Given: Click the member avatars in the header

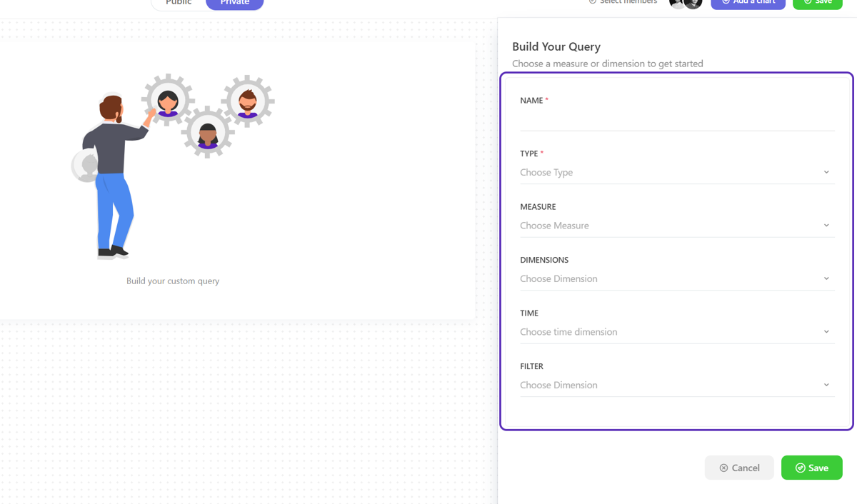Looking at the screenshot, I should click(x=686, y=3).
